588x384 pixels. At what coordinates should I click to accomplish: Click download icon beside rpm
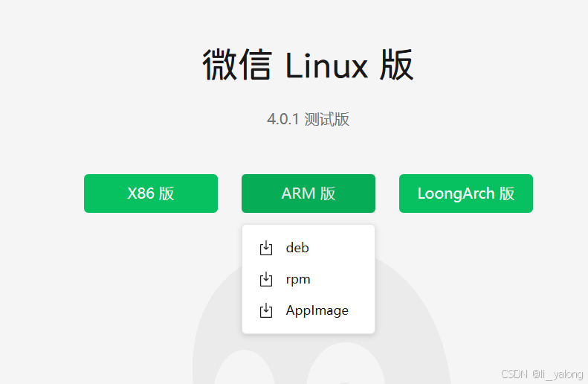[x=266, y=279]
